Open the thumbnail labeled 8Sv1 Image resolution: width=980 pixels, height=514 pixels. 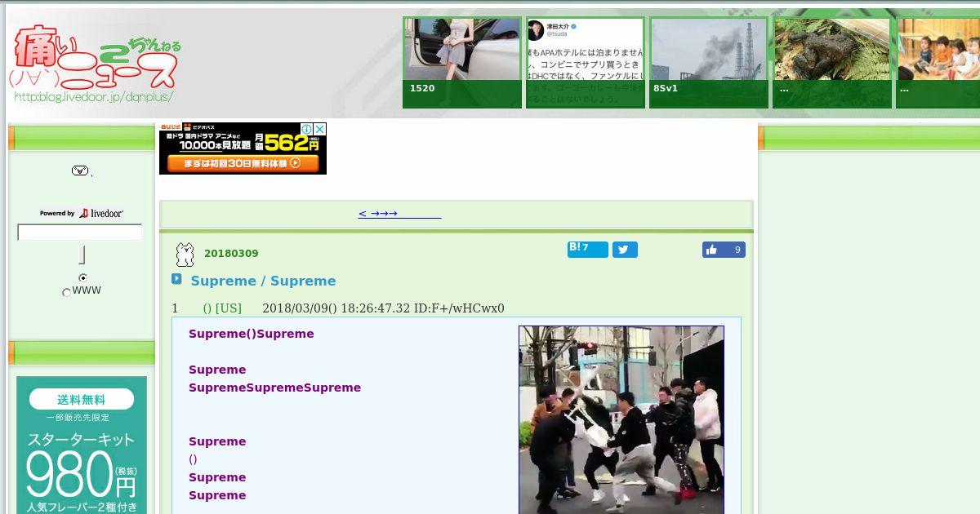[709, 63]
